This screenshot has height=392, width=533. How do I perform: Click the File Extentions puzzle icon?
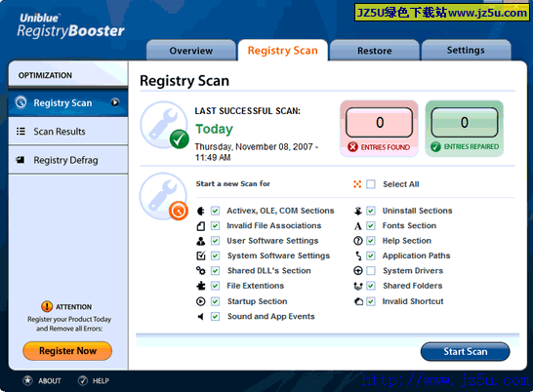point(201,286)
